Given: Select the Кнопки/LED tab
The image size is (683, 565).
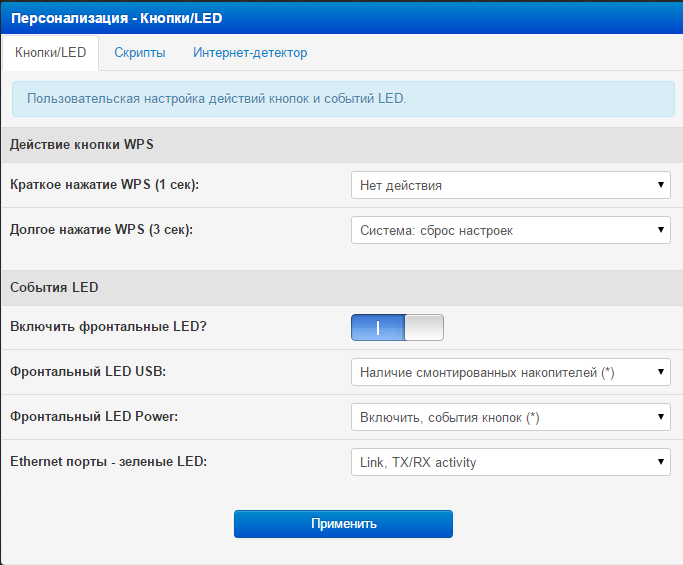Looking at the screenshot, I should click(51, 53).
